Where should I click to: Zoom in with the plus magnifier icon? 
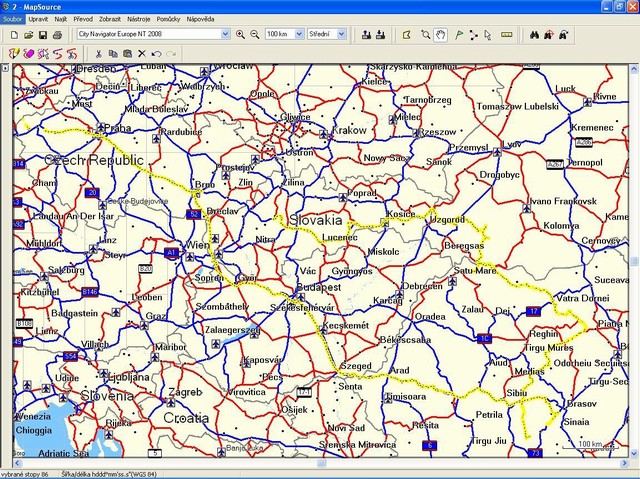[240, 35]
